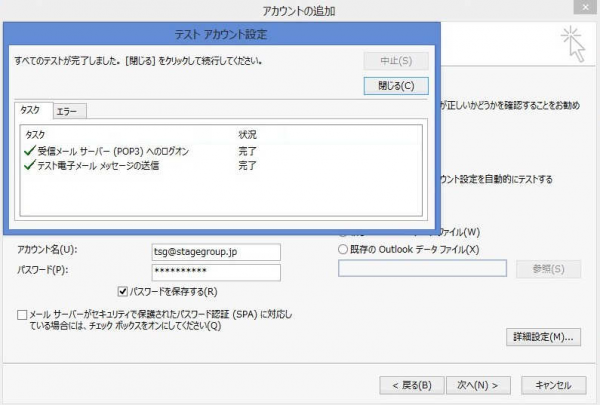This screenshot has width=600, height=405.
Task: Enable the SPA password authentication checkbox
Action: pyautogui.click(x=23, y=314)
